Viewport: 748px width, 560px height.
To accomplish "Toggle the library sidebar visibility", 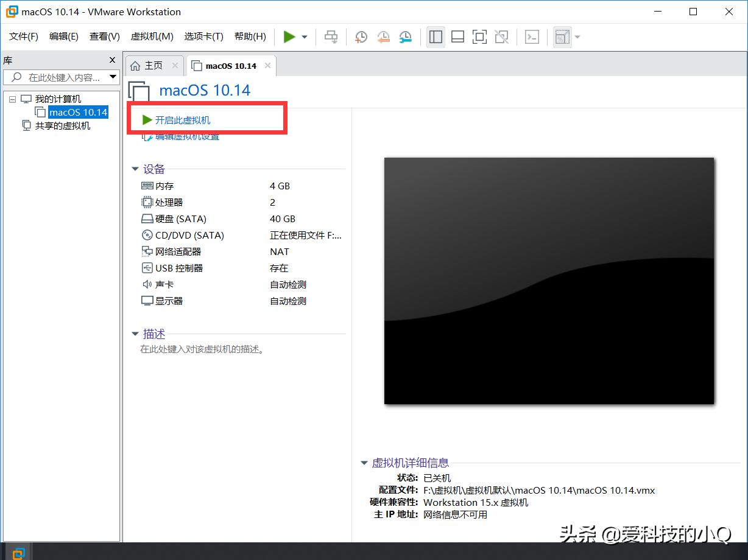I will [436, 37].
